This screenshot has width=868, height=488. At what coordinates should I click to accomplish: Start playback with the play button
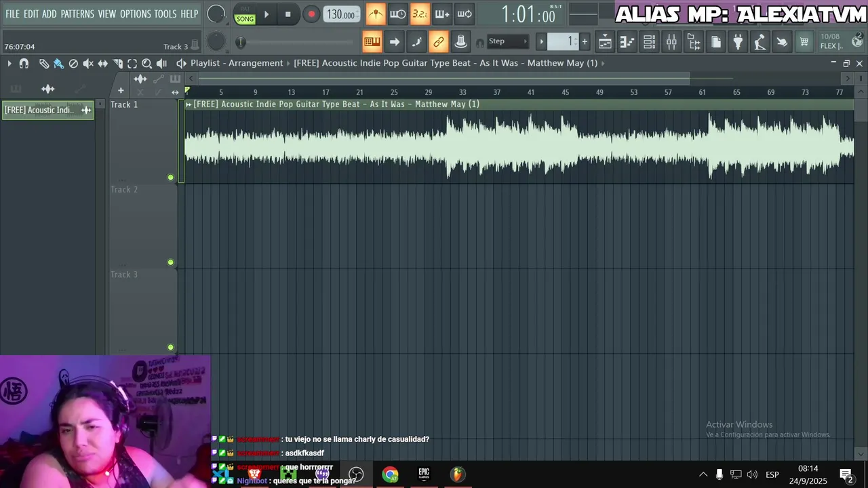(267, 14)
